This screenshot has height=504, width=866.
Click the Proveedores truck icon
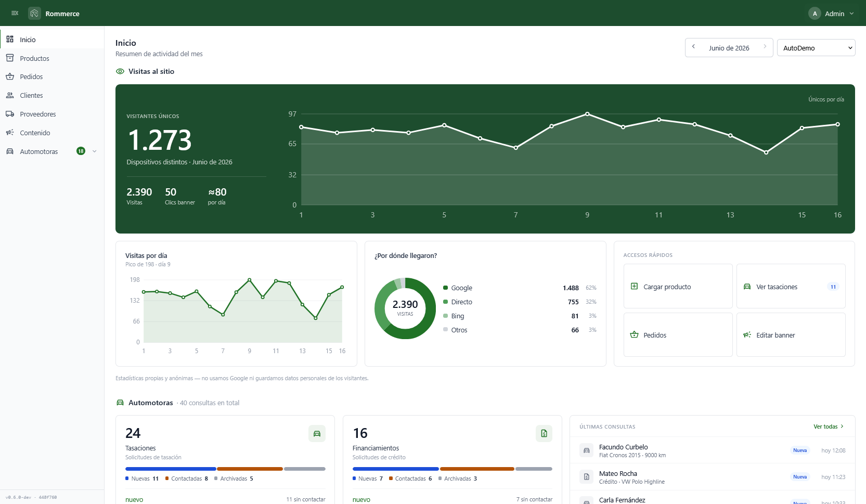point(10,114)
